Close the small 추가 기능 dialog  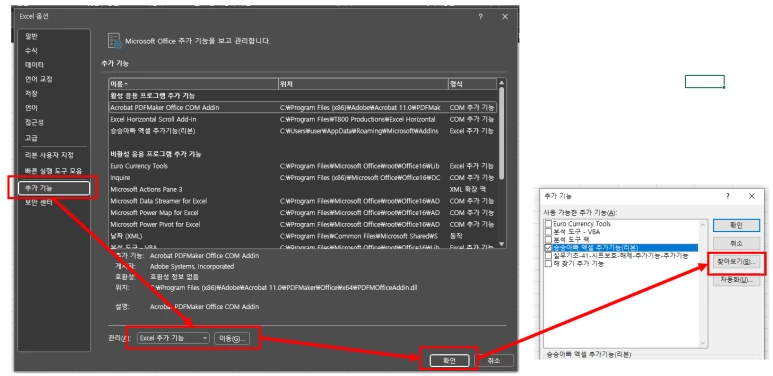[751, 196]
